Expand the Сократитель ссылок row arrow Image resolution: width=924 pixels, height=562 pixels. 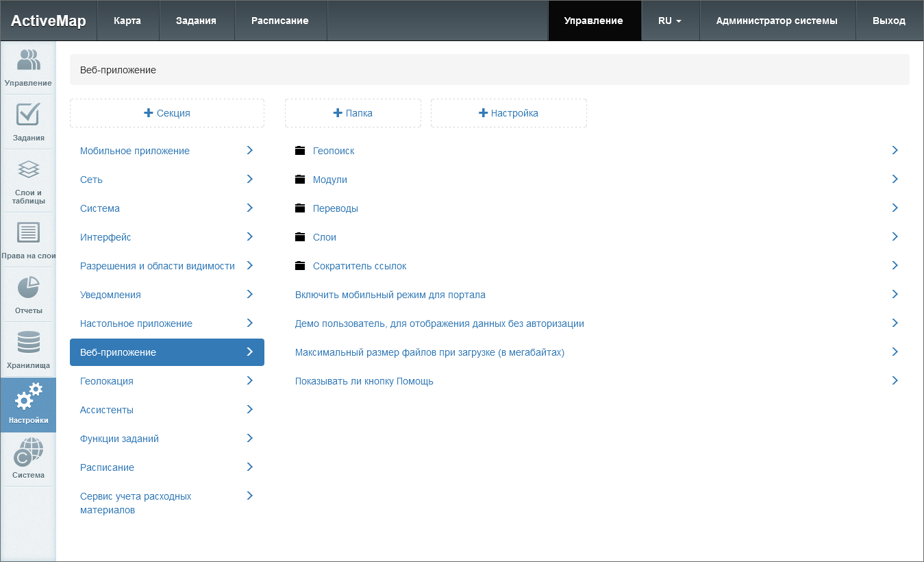(895, 265)
